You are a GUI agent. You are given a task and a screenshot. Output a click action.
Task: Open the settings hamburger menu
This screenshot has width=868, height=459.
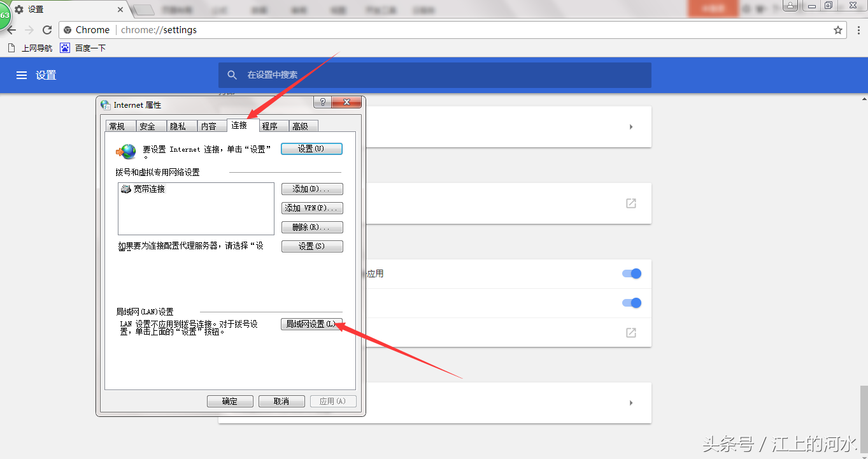(x=22, y=75)
